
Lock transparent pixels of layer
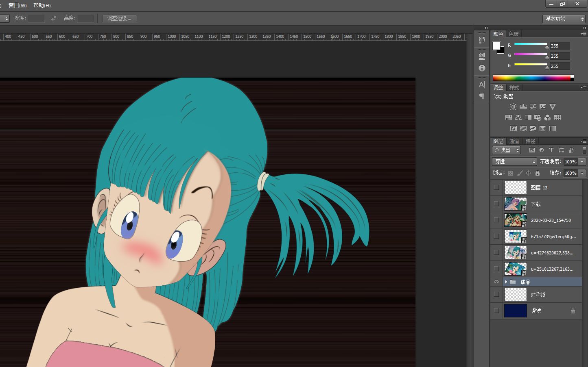[510, 173]
